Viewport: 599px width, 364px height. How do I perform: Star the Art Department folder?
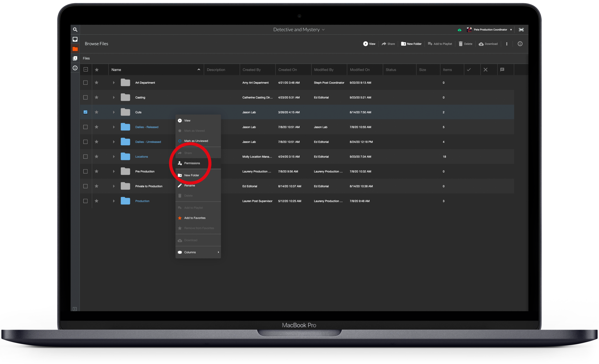(x=96, y=83)
